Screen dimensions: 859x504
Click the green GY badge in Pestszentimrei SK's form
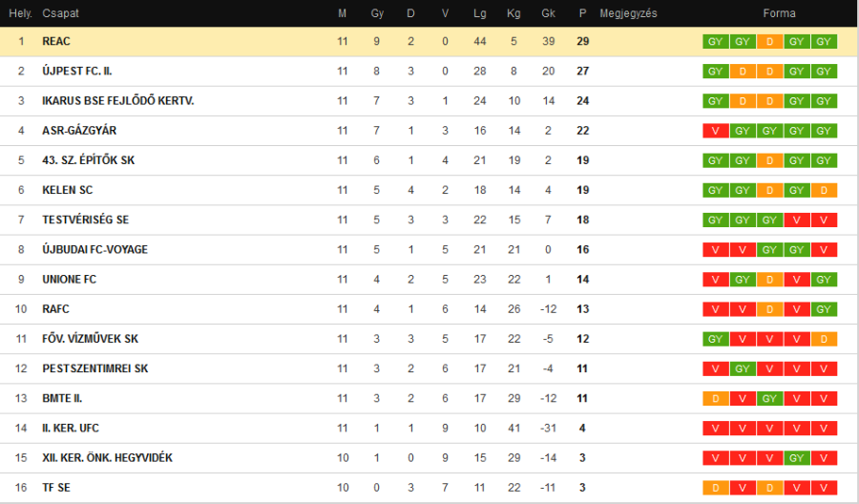(743, 368)
